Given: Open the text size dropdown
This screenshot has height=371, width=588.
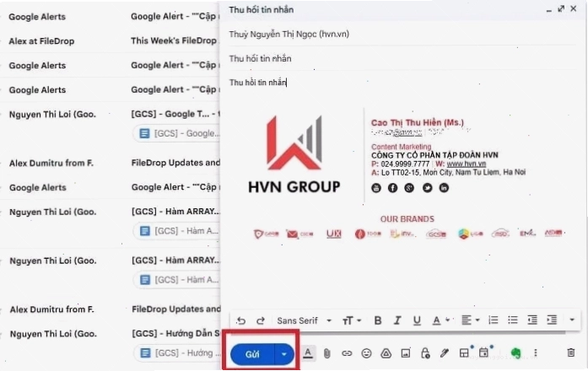Looking at the screenshot, I should pos(352,320).
